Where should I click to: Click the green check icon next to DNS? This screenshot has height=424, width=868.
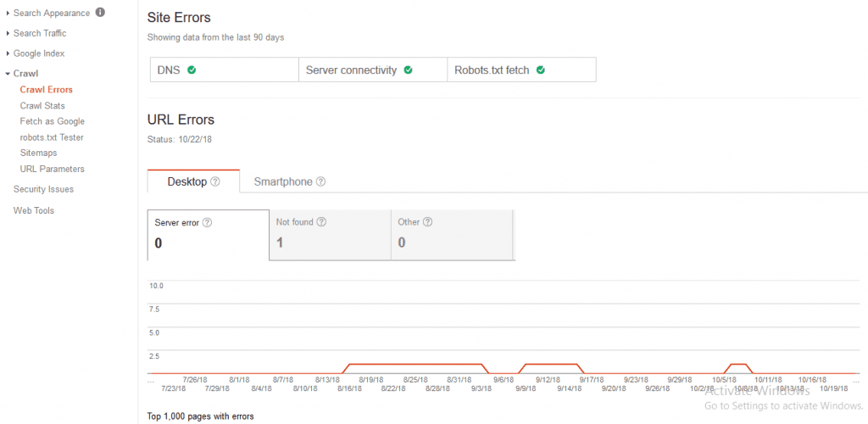tap(192, 70)
